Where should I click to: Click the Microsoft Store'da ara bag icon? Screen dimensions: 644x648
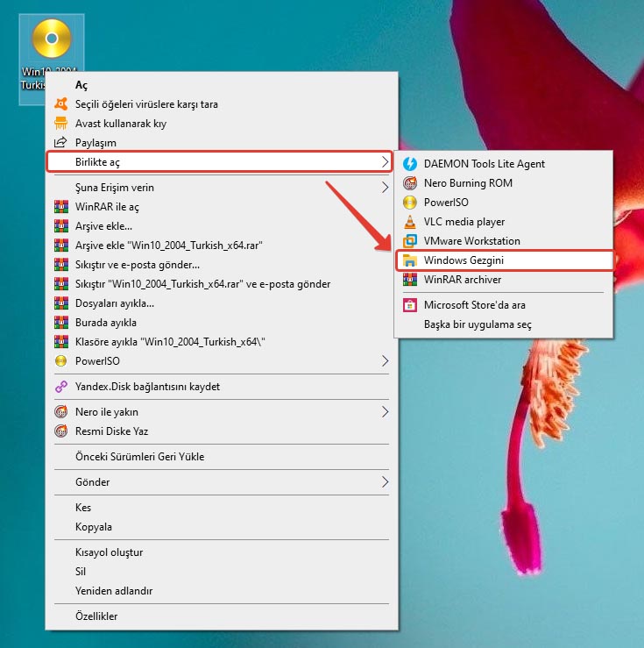[x=409, y=305]
